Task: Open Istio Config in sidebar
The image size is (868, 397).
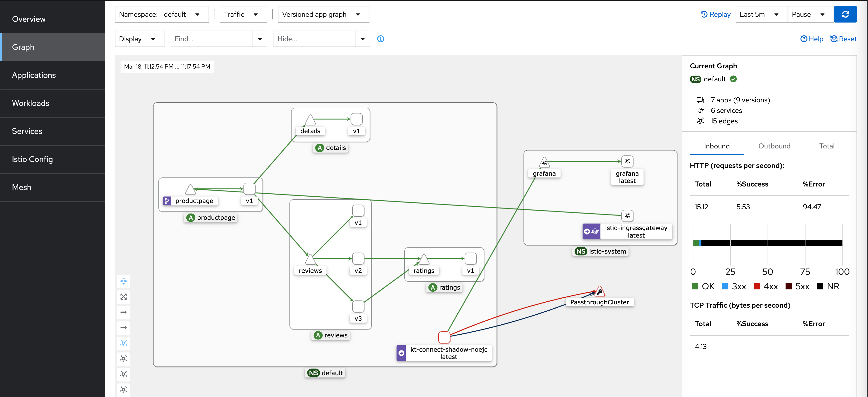Action: click(x=32, y=159)
